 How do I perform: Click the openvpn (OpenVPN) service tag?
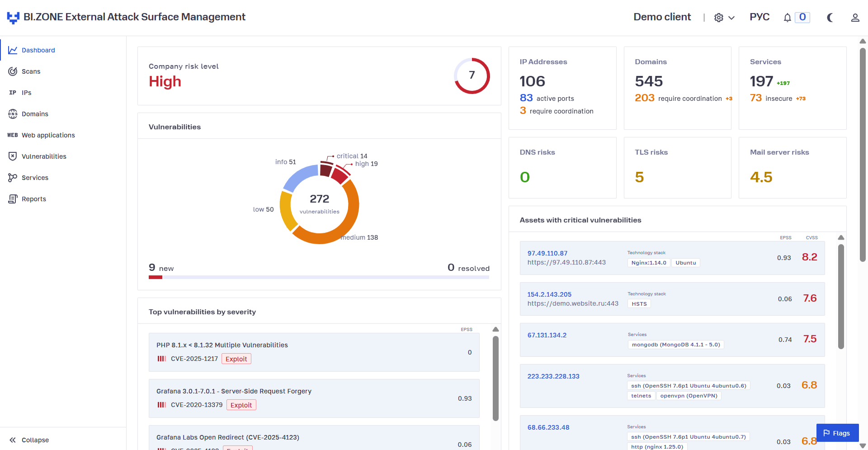689,396
